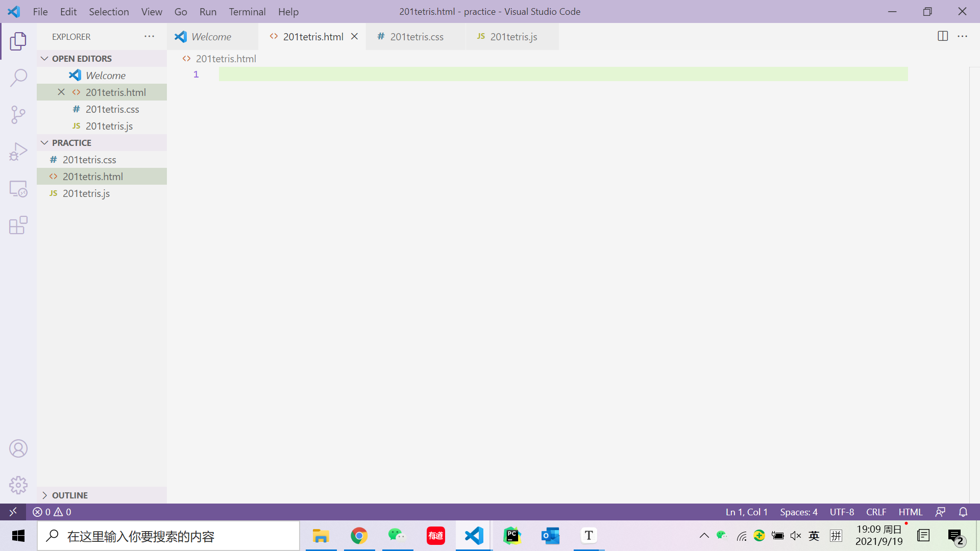Change the HTML language mode in status bar
This screenshot has width=980, height=551.
click(910, 512)
